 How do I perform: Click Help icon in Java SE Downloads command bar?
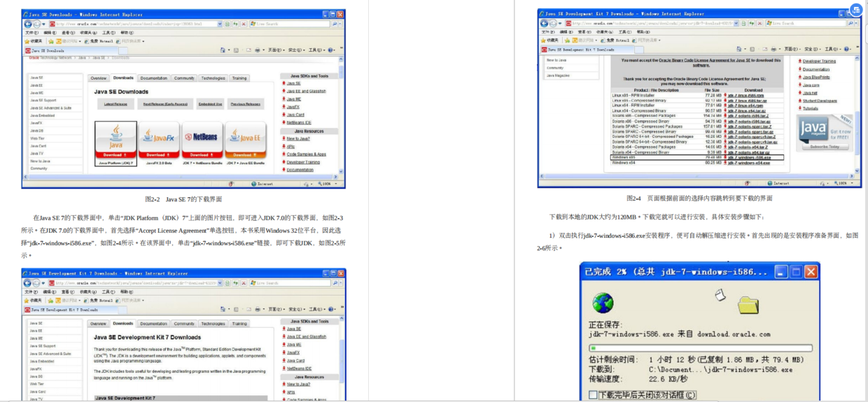pos(330,50)
